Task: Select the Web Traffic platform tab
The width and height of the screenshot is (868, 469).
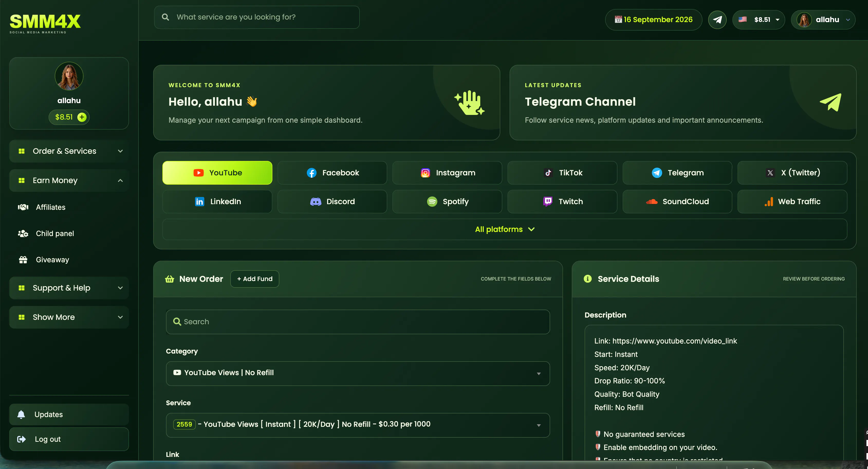Action: click(x=792, y=202)
